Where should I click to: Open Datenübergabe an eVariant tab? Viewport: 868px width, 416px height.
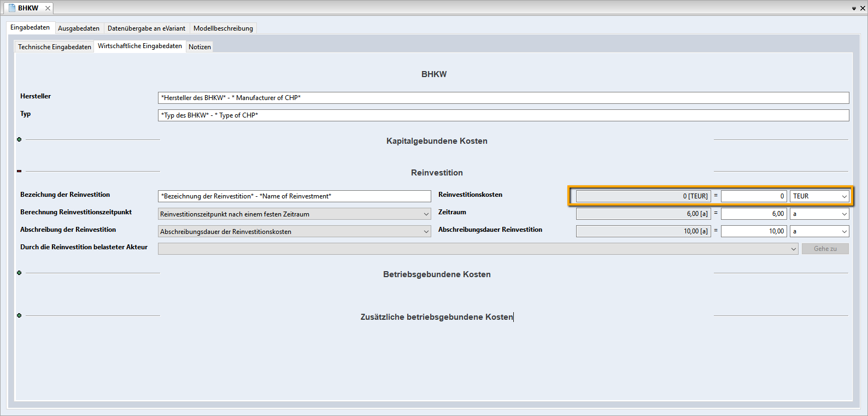[146, 28]
